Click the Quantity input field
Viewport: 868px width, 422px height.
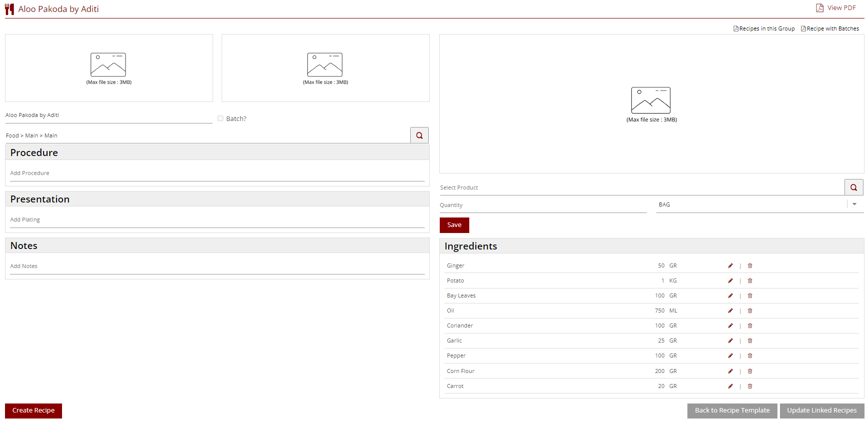click(543, 205)
